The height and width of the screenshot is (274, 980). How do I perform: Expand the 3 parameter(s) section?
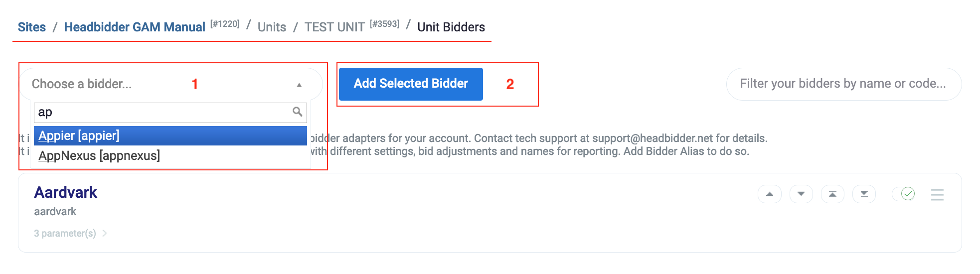[x=65, y=233]
